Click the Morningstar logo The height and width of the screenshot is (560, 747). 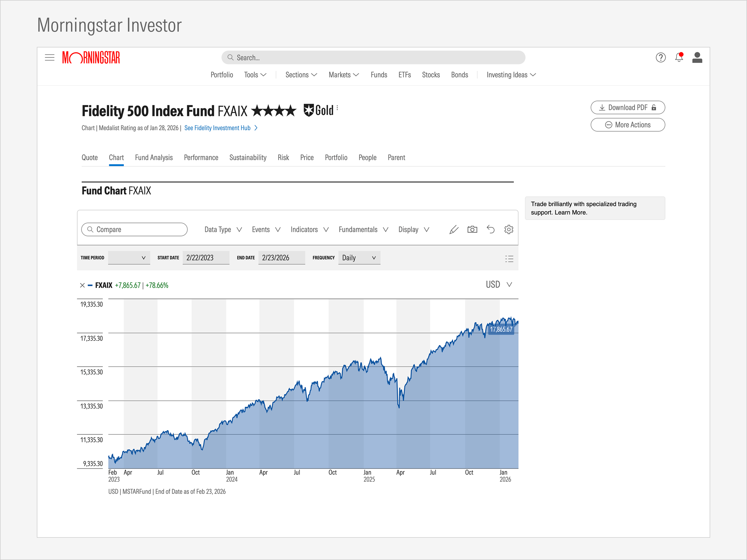pyautogui.click(x=91, y=57)
